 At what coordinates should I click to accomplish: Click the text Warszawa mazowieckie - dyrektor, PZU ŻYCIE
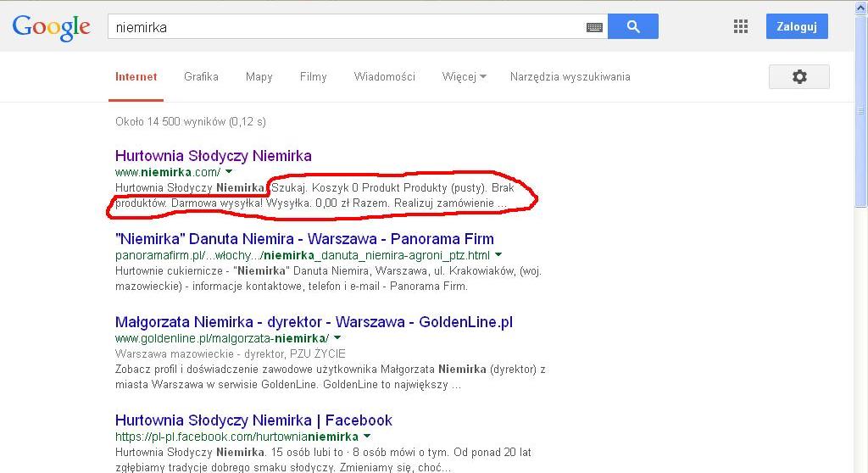[x=231, y=354]
